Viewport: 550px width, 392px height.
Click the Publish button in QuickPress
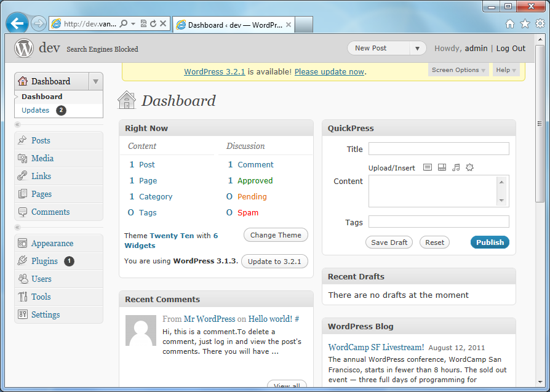tap(490, 242)
